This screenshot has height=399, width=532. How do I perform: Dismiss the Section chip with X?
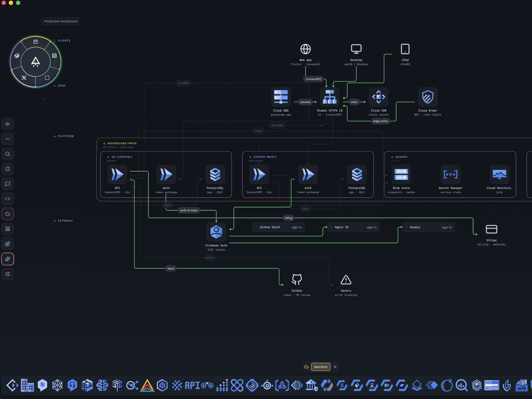(335, 367)
